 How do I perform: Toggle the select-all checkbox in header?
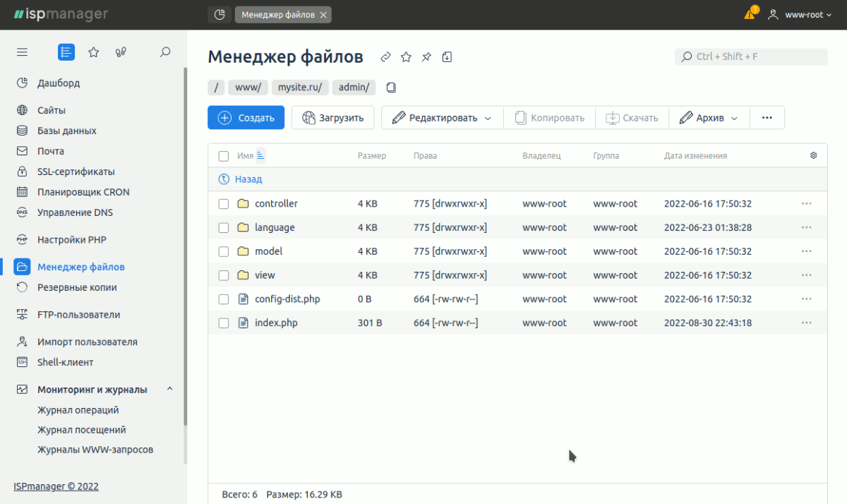[x=224, y=156]
